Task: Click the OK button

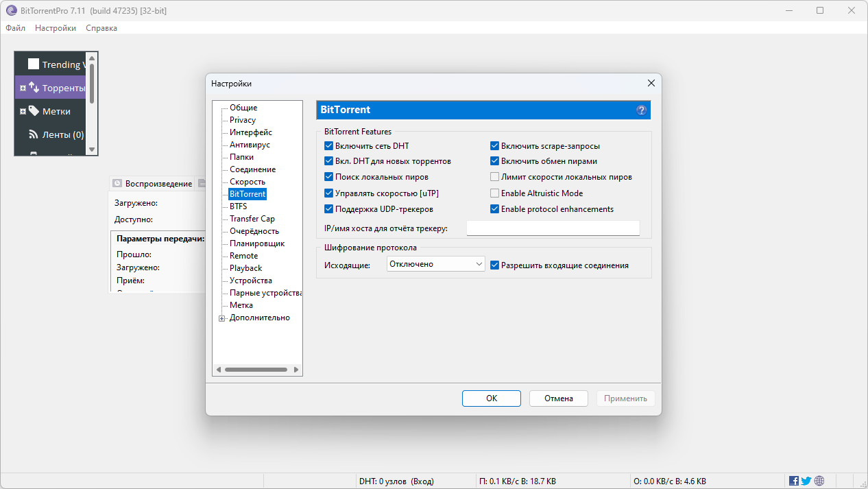Action: 492,398
